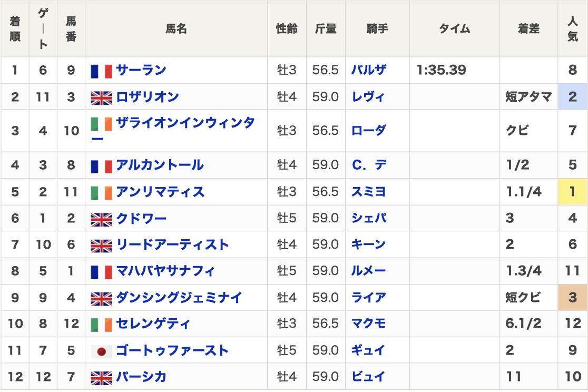Click the Irish flag next to アンリマティス

(x=101, y=192)
